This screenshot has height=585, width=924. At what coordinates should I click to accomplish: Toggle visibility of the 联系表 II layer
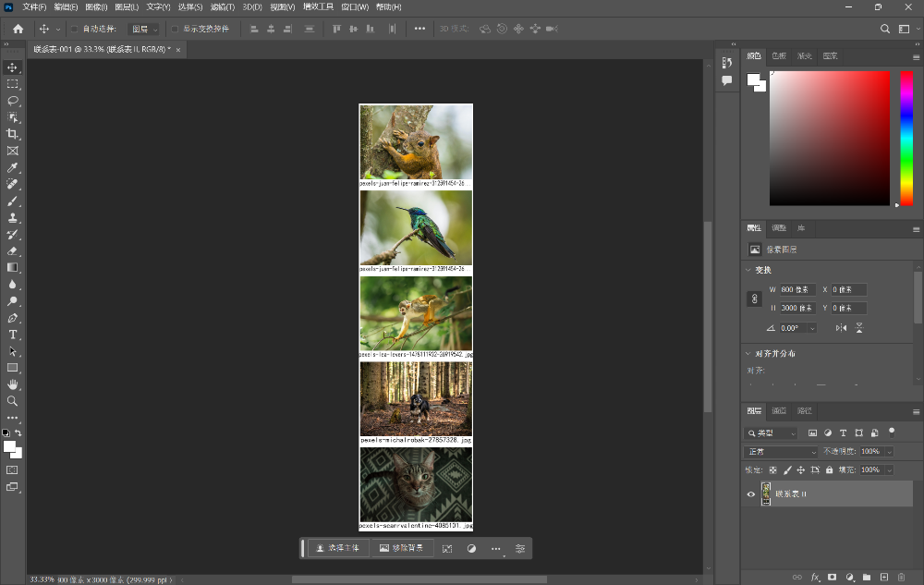(x=750, y=494)
